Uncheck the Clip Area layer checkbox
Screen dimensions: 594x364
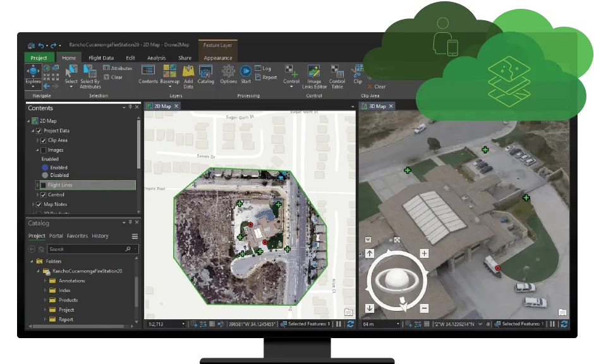43,140
